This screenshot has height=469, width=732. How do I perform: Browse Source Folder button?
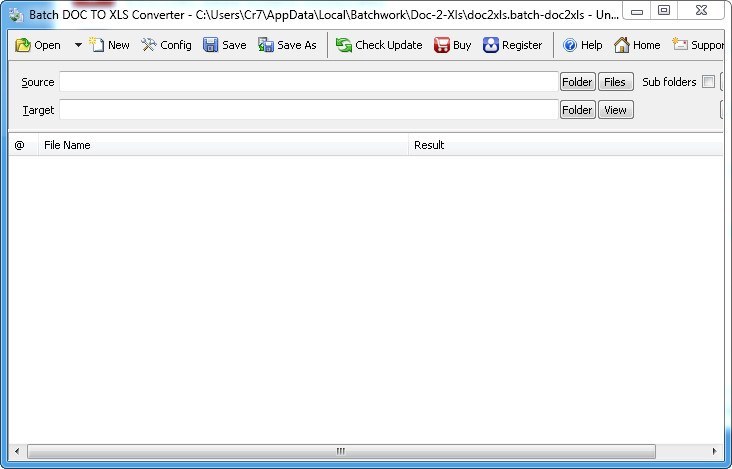click(x=577, y=82)
